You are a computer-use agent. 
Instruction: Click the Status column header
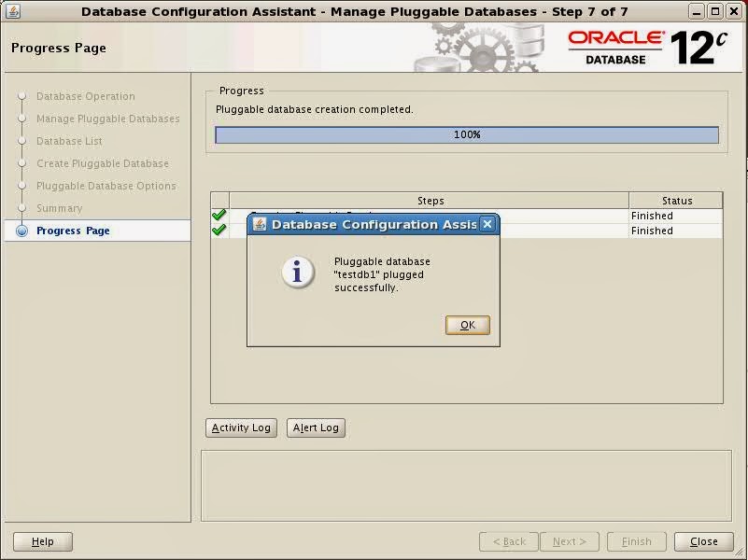click(x=676, y=201)
